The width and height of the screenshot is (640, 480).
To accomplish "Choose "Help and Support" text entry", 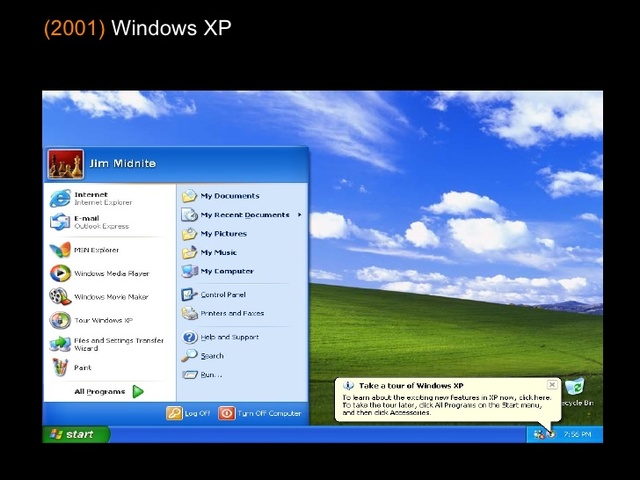I will [x=230, y=337].
